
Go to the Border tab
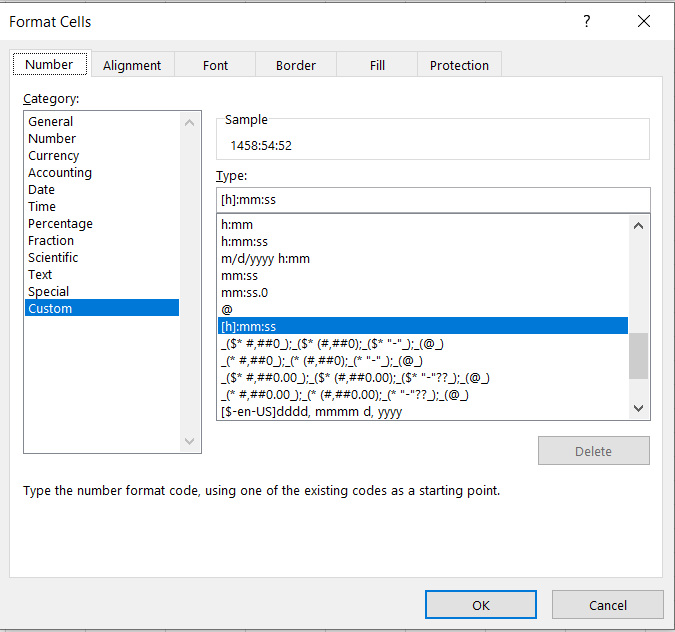point(295,65)
